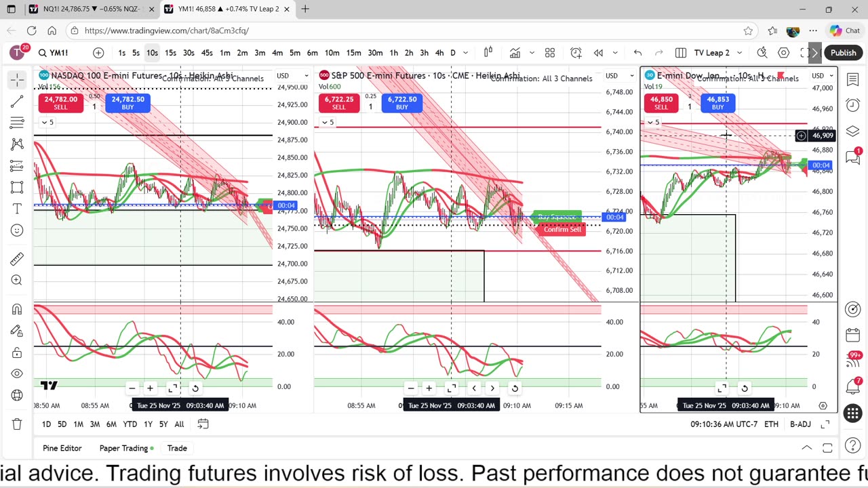Select the 1D date range
This screenshot has width=868, height=488.
[x=46, y=424]
